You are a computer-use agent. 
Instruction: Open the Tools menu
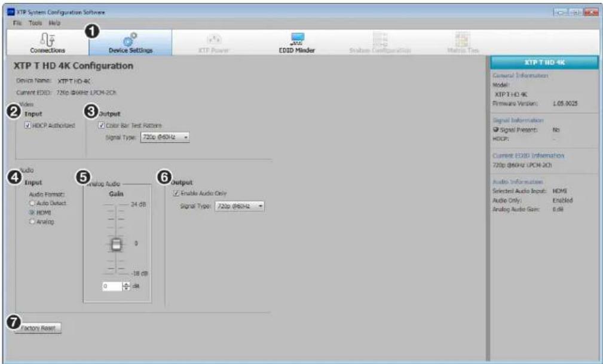pyautogui.click(x=35, y=23)
